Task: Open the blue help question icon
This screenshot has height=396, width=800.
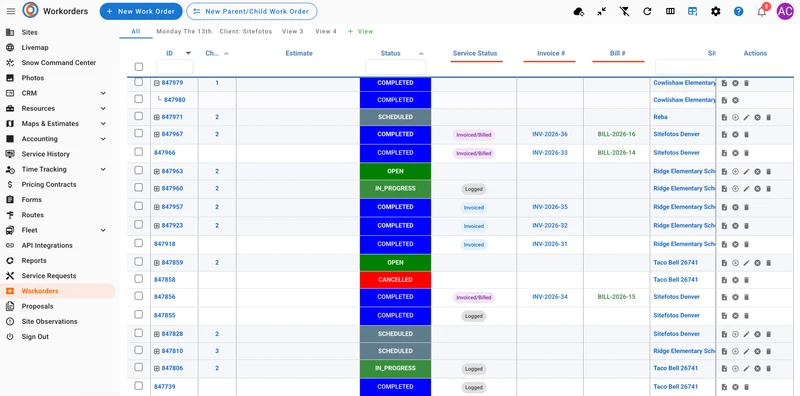Action: tap(738, 11)
